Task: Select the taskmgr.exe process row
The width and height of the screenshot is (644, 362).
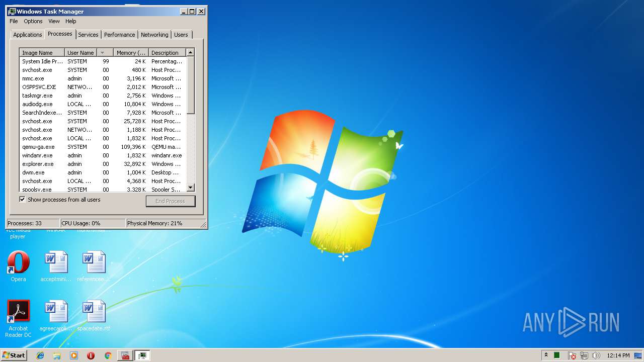Action: coord(103,96)
